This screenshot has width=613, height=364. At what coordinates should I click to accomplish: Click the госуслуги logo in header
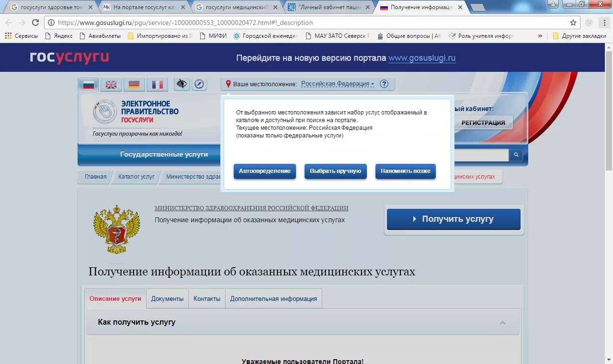pos(69,57)
